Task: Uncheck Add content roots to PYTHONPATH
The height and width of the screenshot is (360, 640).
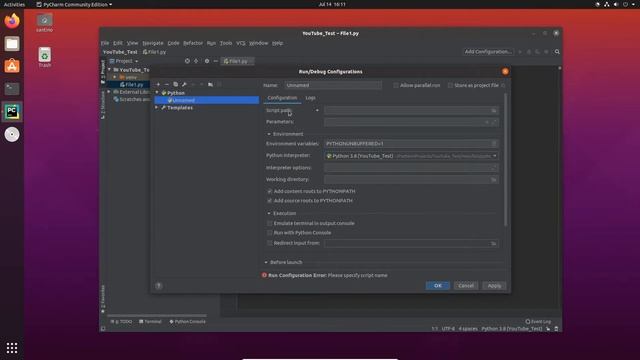Action: pos(269,191)
